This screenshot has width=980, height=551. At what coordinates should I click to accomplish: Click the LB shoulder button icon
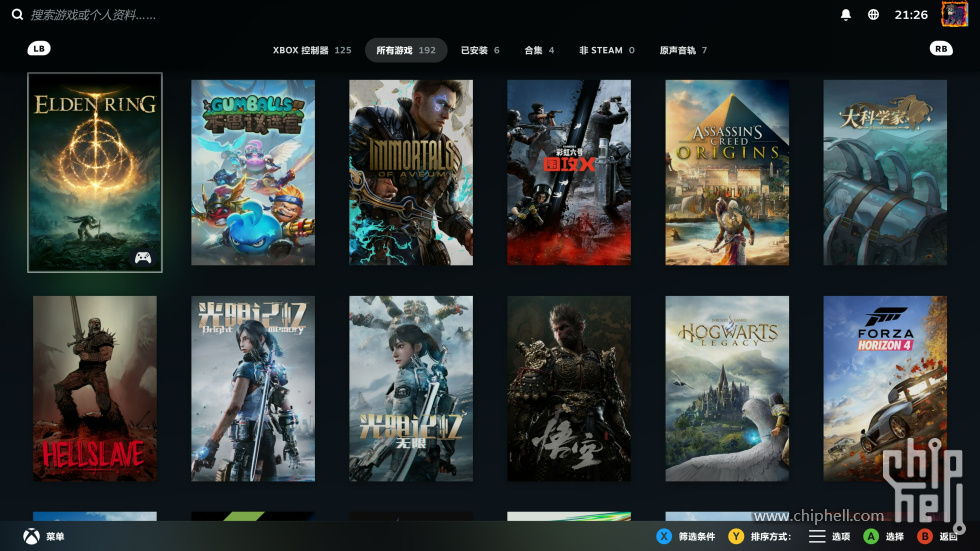(39, 49)
